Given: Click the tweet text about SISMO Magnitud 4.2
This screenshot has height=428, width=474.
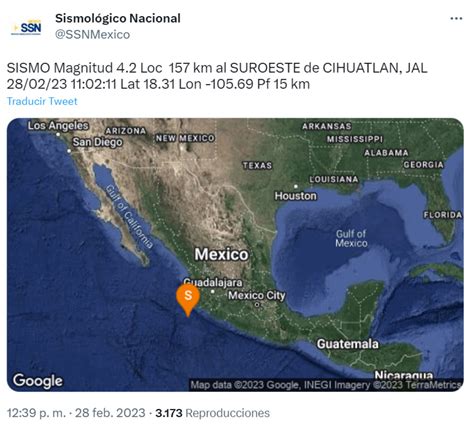Looking at the screenshot, I should (217, 76).
